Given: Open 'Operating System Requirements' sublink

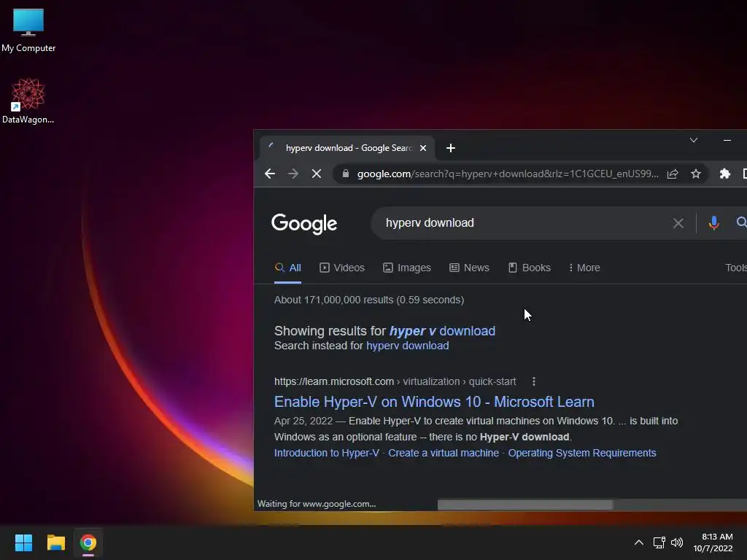Looking at the screenshot, I should [x=581, y=453].
